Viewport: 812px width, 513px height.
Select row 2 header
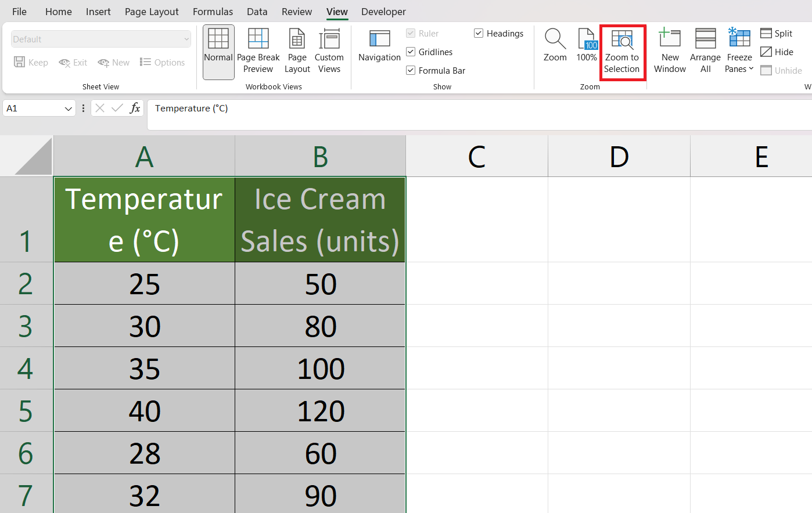pos(26,283)
